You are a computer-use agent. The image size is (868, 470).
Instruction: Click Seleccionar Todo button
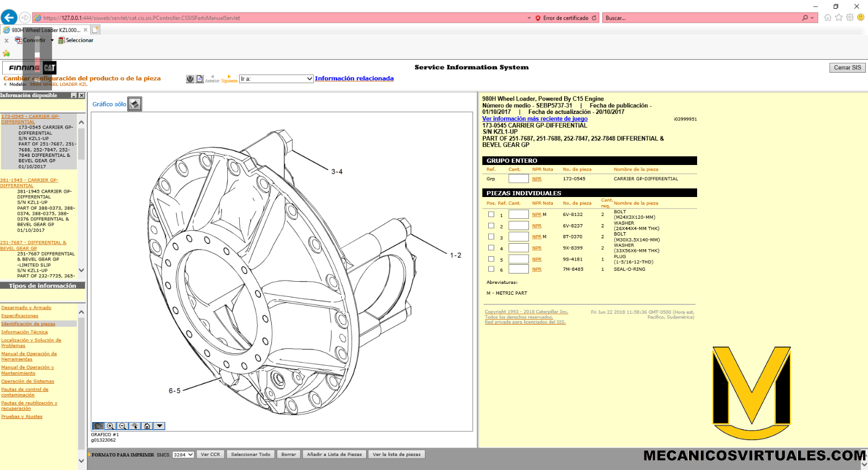click(x=251, y=454)
